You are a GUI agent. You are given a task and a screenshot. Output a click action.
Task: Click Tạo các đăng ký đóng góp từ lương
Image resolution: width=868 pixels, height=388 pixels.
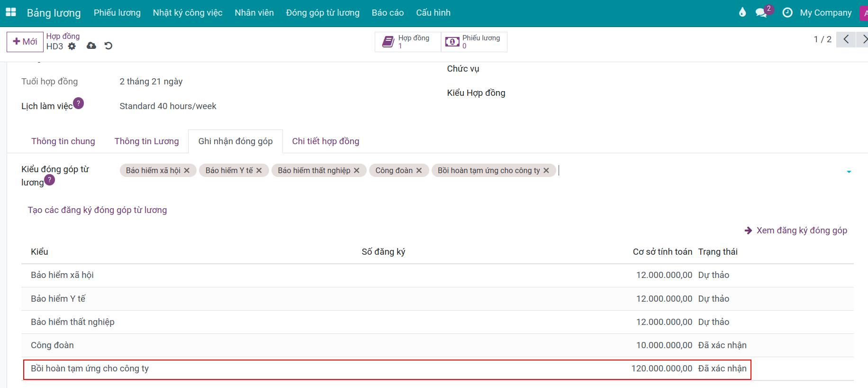(x=97, y=210)
